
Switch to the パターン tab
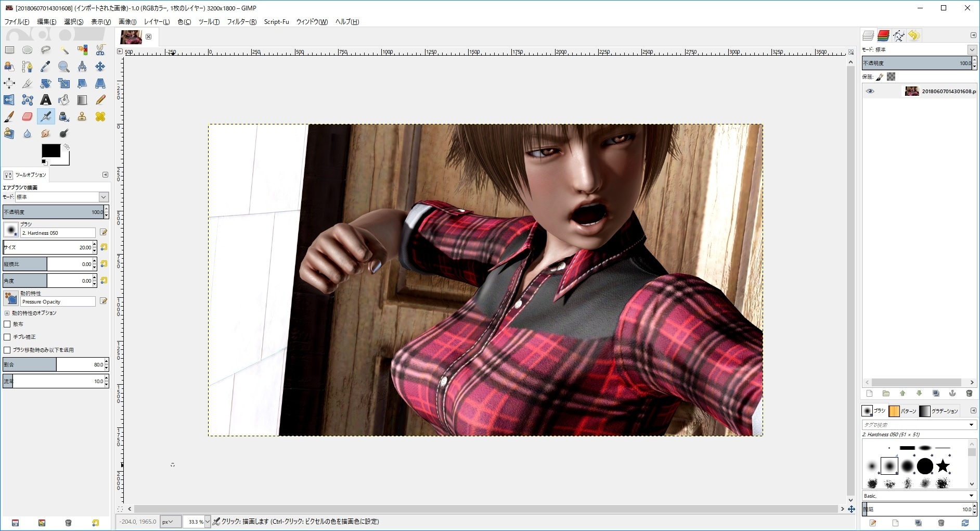coord(903,411)
